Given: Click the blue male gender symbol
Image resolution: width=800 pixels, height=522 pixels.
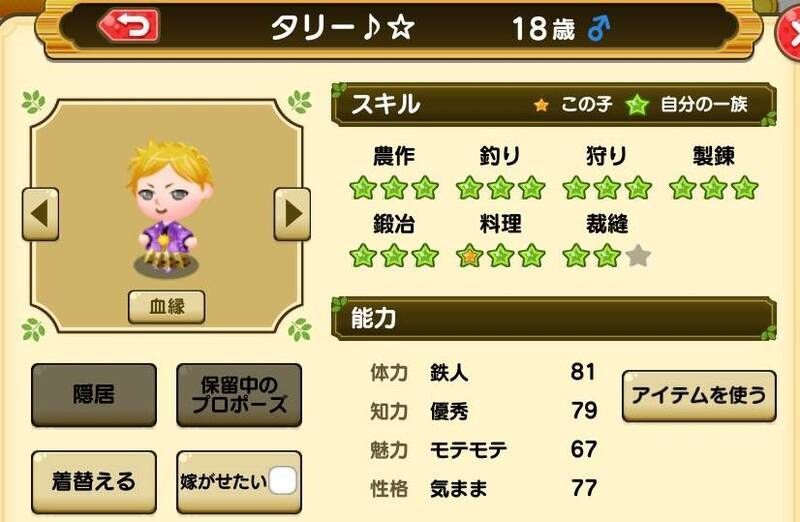Looking at the screenshot, I should pos(598,29).
